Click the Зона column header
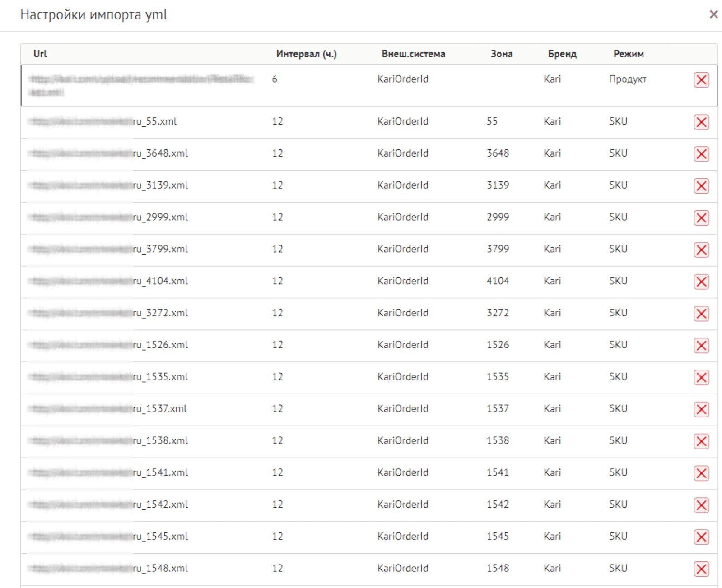The image size is (722, 588). pyautogui.click(x=501, y=54)
